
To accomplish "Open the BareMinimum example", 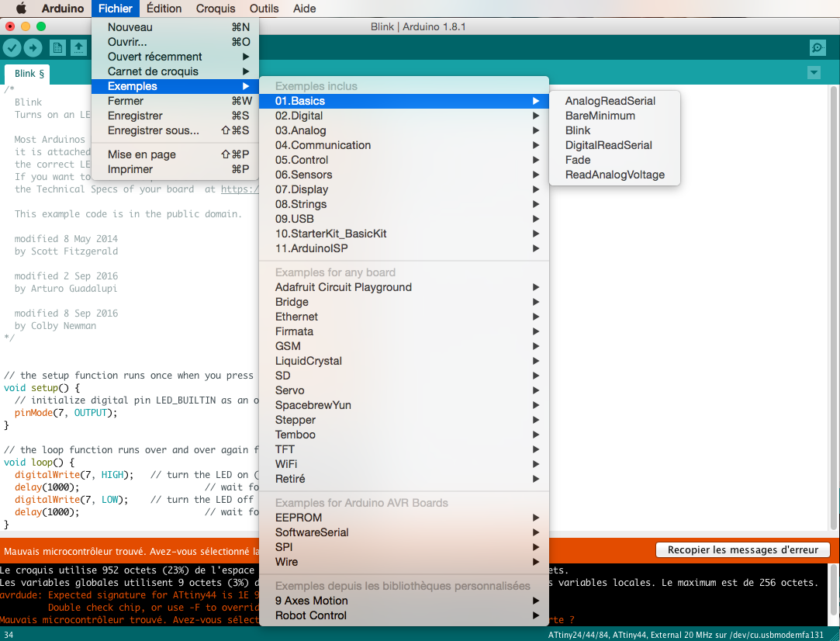I will point(614,115).
